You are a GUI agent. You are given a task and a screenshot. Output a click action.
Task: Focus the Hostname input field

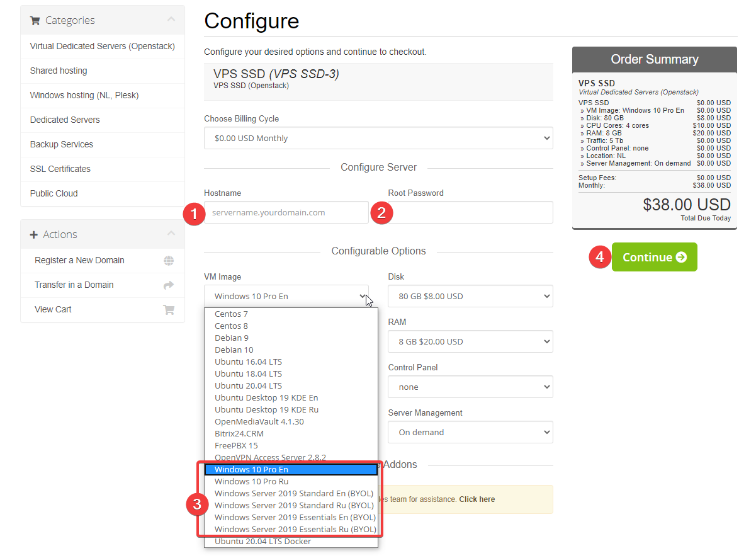(286, 213)
